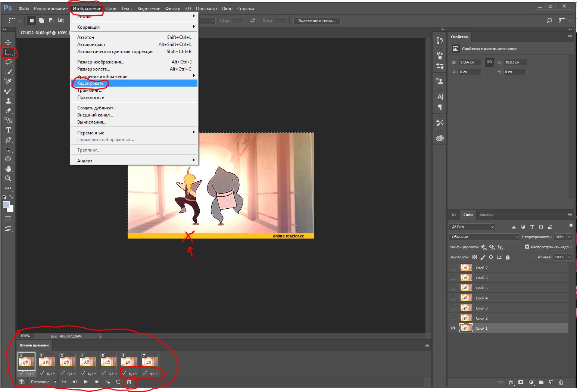Image resolution: width=577 pixels, height=392 pixels.
Task: Open the Edit Toolbar three-dots button
Action: pyautogui.click(x=8, y=188)
